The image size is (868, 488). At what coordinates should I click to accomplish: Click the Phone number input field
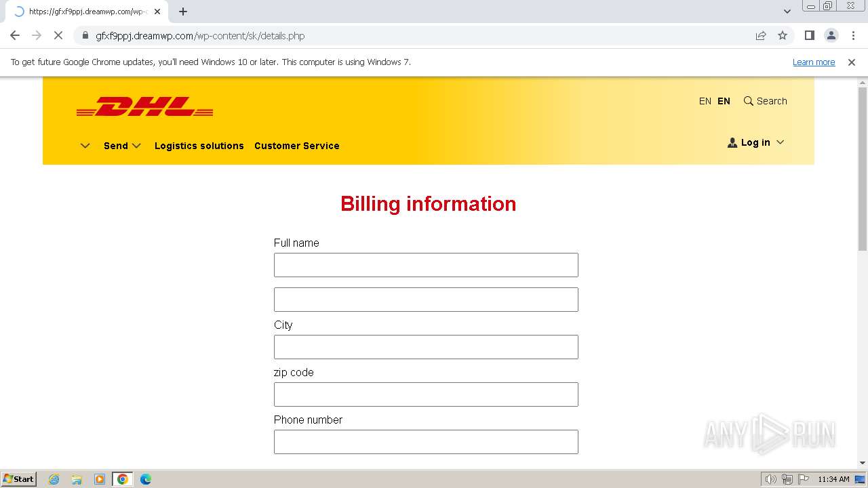pyautogui.click(x=426, y=442)
